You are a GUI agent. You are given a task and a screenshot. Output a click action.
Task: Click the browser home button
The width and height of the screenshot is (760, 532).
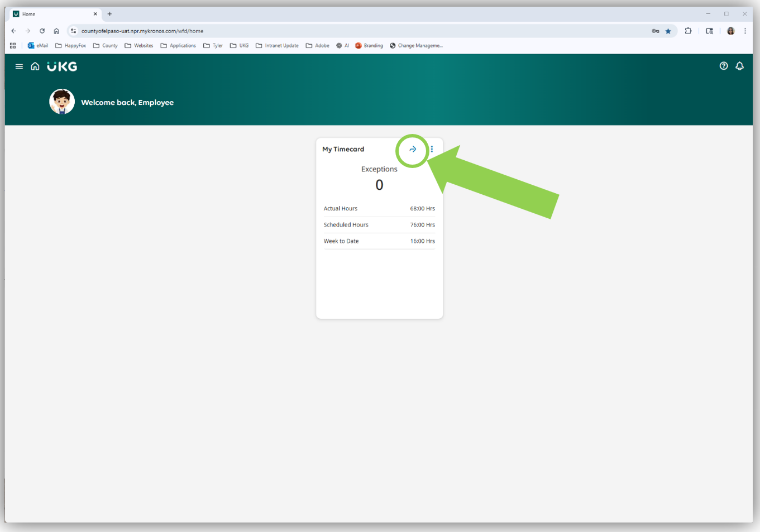pos(56,31)
